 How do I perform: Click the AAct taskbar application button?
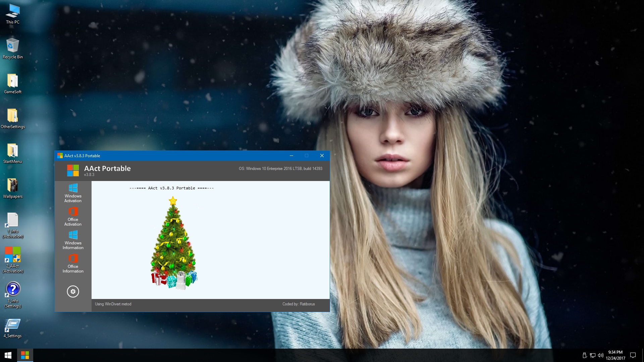[x=25, y=355]
